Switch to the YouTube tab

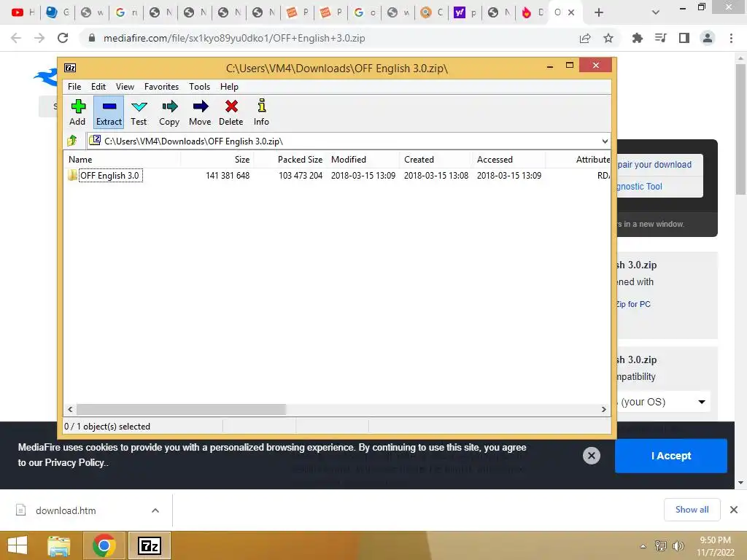click(23, 12)
